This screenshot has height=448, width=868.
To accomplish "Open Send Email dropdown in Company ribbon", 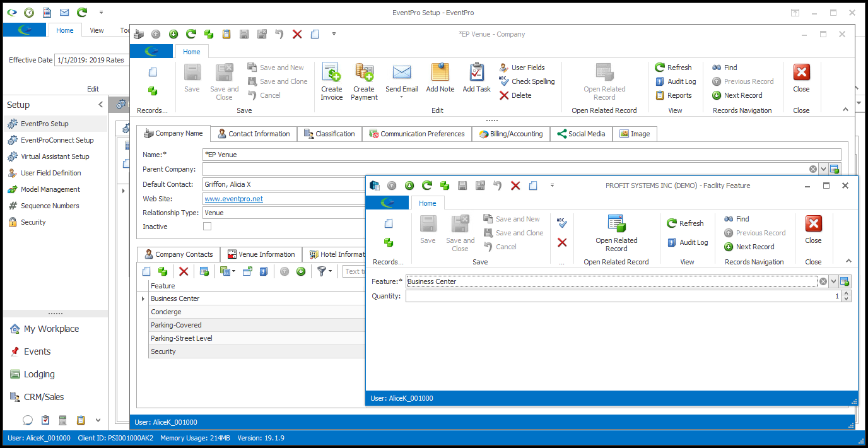I will coord(402,97).
